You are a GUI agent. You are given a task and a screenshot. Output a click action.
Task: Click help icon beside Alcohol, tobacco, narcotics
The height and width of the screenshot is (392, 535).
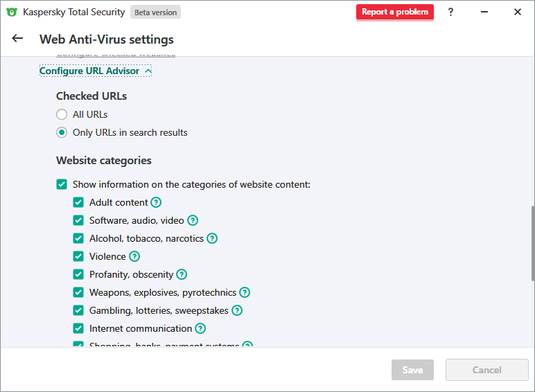click(212, 239)
